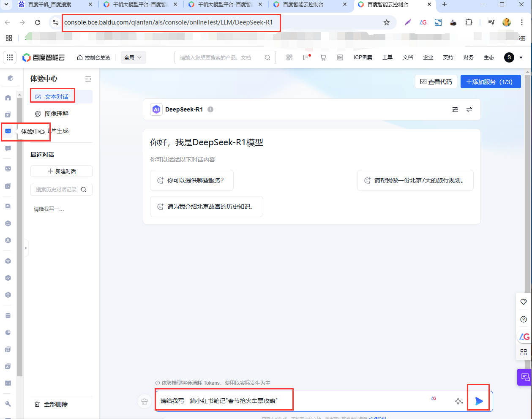
Task: Go back to the previous page
Action: [x=8, y=22]
